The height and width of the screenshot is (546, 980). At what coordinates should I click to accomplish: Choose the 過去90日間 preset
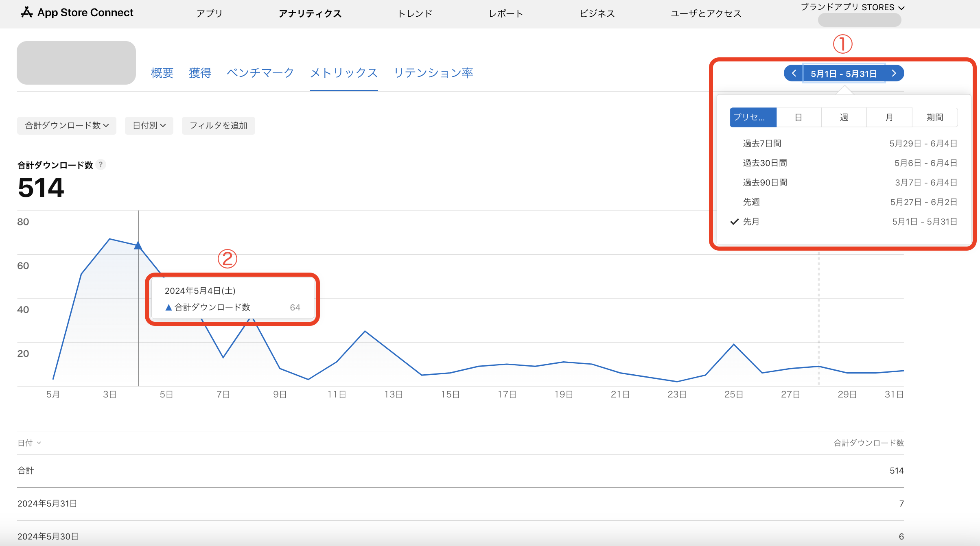click(x=844, y=182)
